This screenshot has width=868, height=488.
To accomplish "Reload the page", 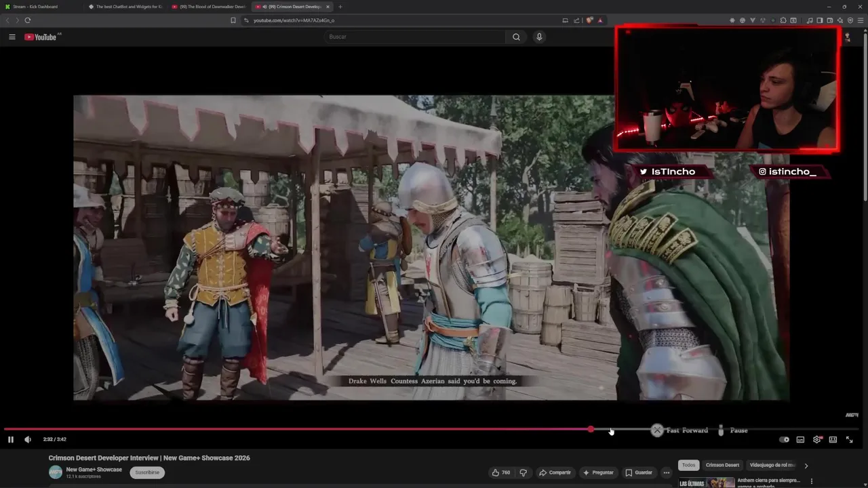I will click(x=28, y=20).
